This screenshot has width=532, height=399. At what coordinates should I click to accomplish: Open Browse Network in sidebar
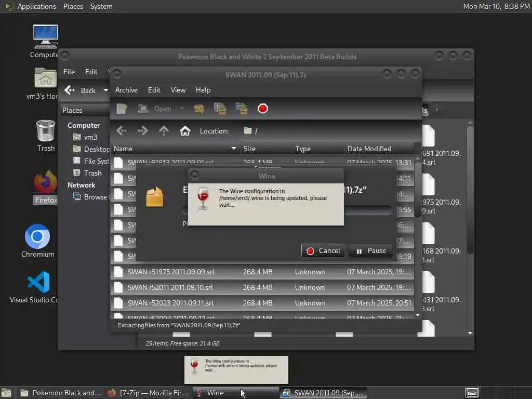click(x=90, y=197)
